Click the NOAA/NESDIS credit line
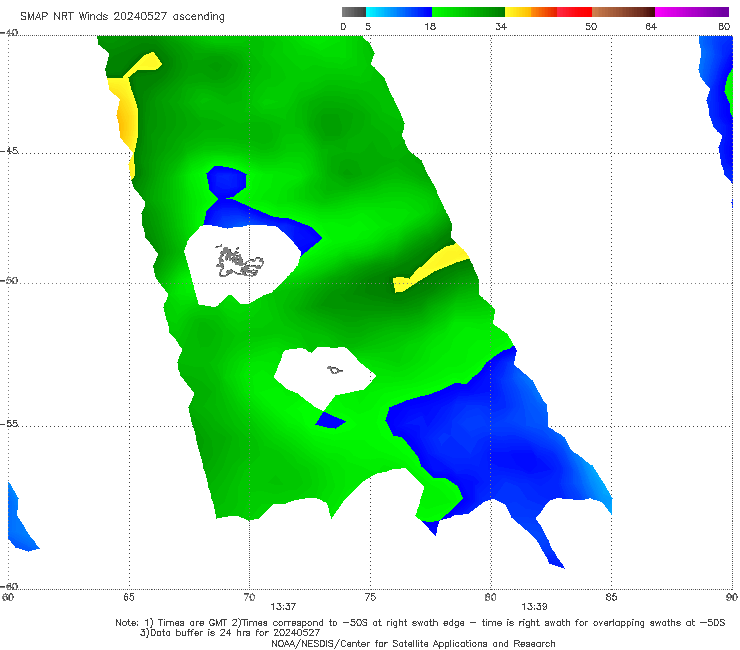Screen dimensions: 740x650 (413, 643)
